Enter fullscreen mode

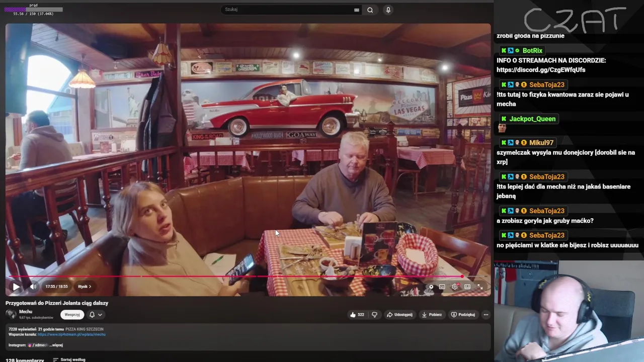tap(480, 287)
